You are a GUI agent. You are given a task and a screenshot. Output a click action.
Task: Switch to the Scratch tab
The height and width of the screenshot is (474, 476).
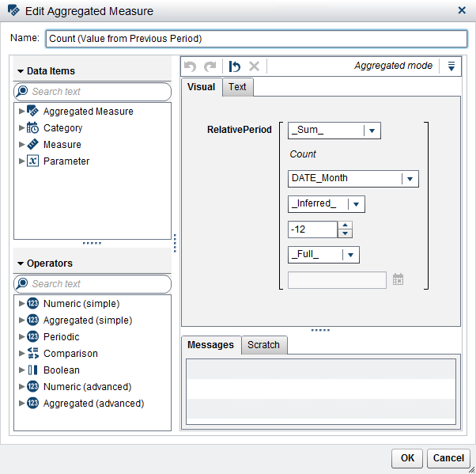(263, 345)
